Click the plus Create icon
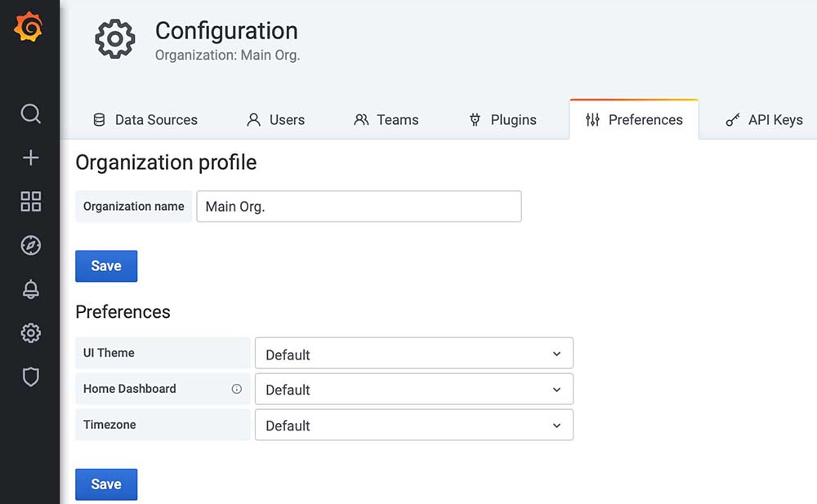This screenshot has width=817, height=504. [30, 158]
